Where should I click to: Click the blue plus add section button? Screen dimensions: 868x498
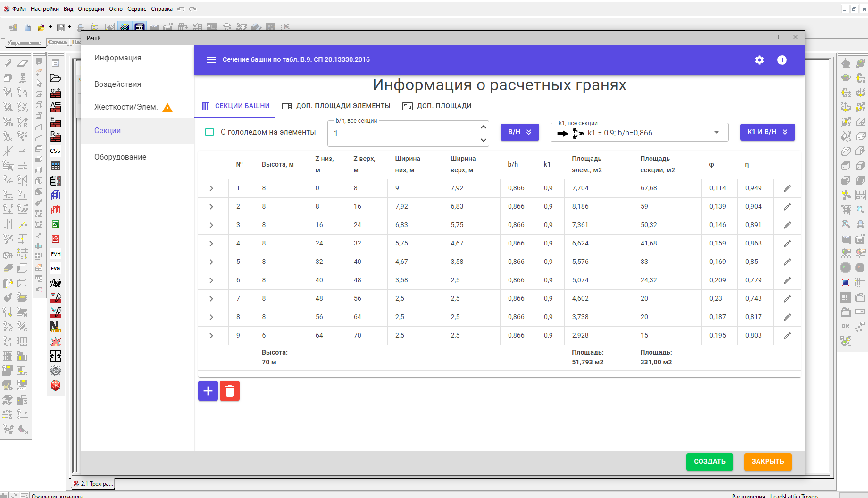(x=208, y=391)
